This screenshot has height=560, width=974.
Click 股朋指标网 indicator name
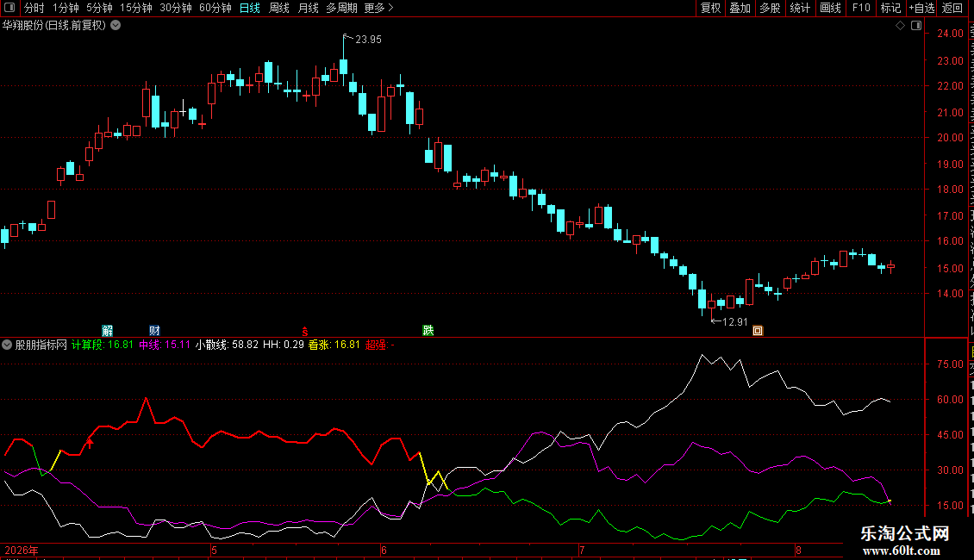coord(41,345)
